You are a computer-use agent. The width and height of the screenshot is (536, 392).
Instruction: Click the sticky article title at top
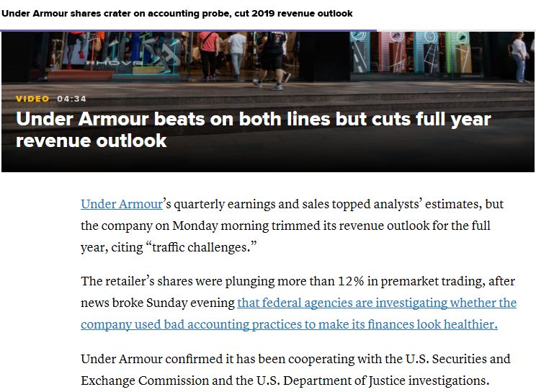[x=177, y=14]
